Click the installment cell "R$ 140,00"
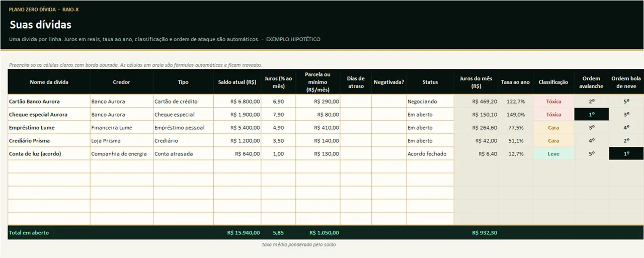 click(x=318, y=140)
